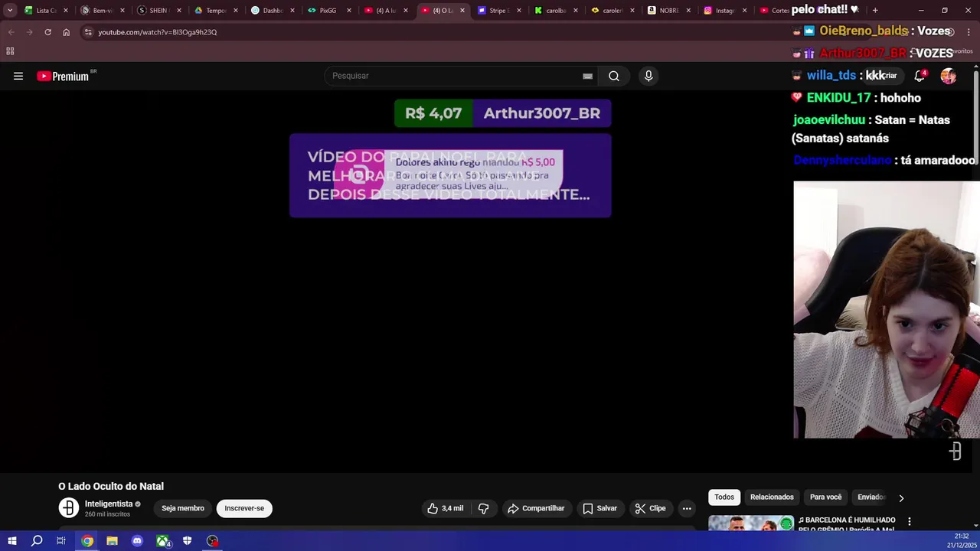Open Discord from the taskbar
The width and height of the screenshot is (980, 551).
click(137, 541)
